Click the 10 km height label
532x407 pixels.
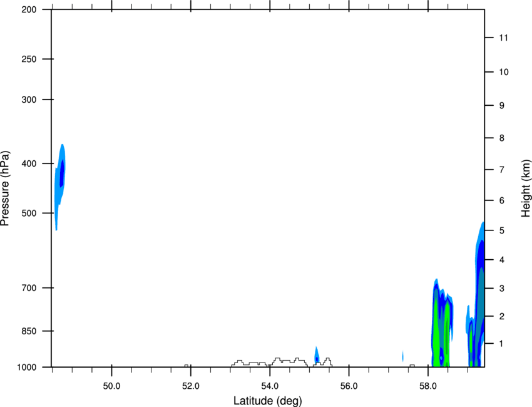(x=504, y=72)
